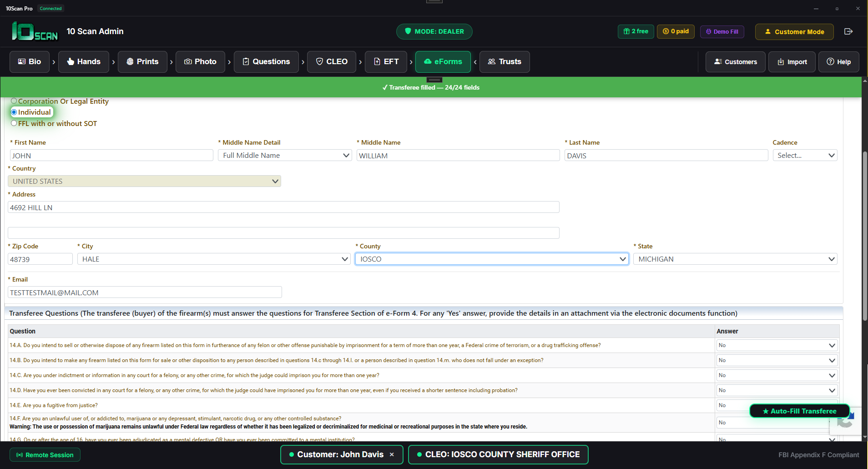
Task: Open the Bio tab
Action: (30, 61)
